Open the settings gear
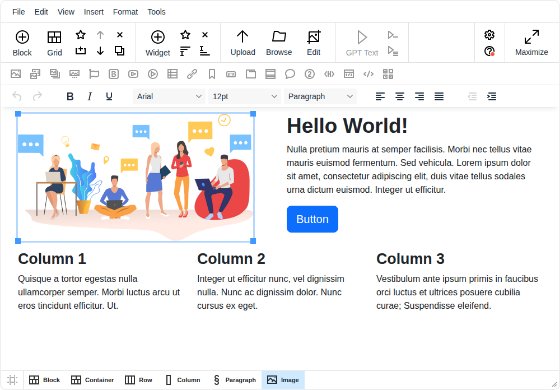This screenshot has height=390, width=560. (x=489, y=35)
